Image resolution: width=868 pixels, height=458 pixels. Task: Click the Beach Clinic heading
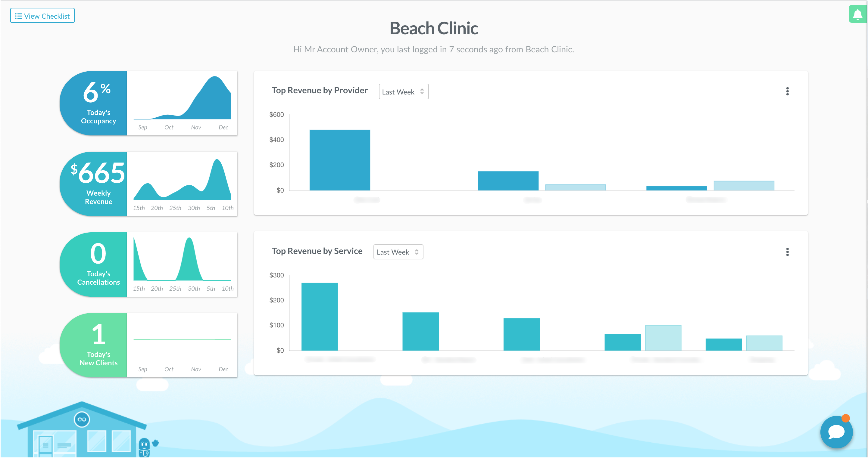coord(434,28)
